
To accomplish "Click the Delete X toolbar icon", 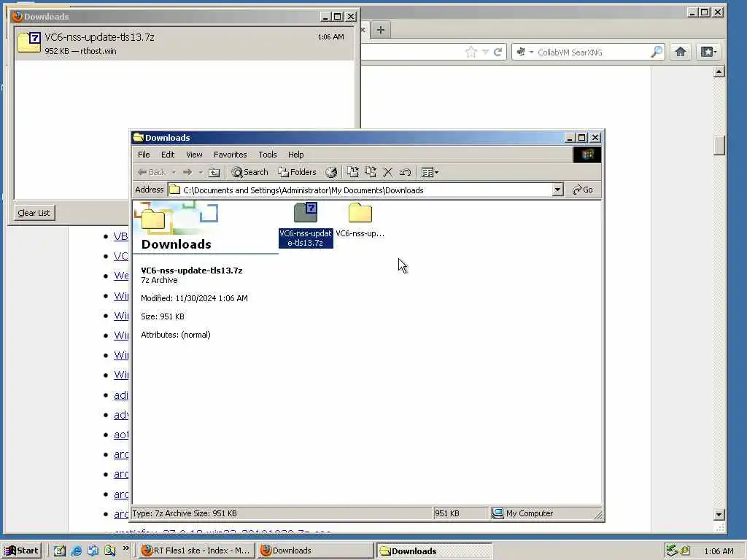I will (388, 172).
